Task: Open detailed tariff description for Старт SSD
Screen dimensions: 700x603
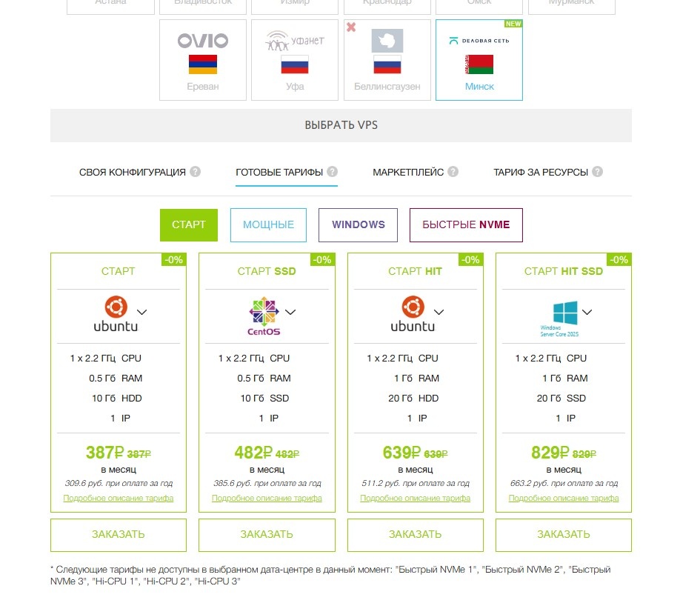Action: point(267,499)
